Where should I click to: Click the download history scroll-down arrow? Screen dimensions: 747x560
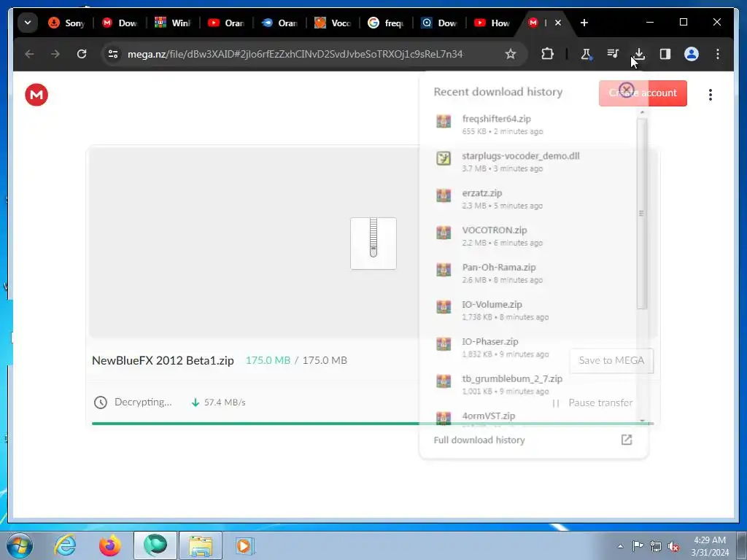point(642,421)
